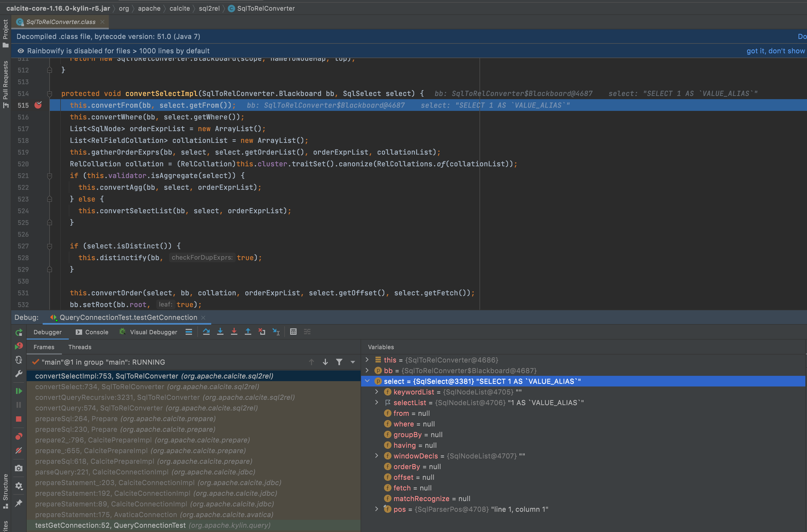Open debugger settings gear
807x532 pixels.
point(19,486)
